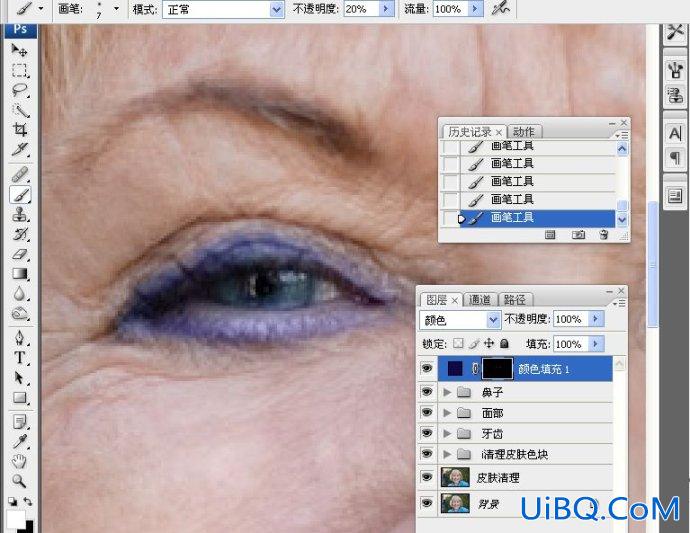Select the History Brush tool

19,234
